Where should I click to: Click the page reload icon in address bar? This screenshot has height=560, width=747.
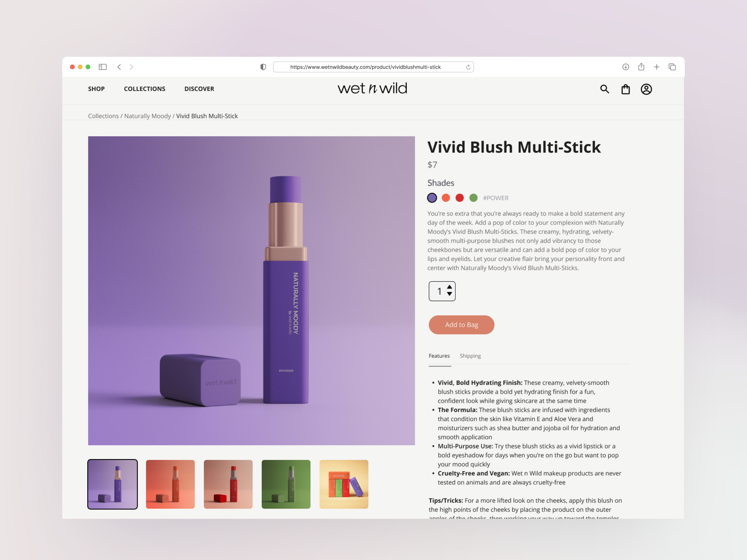click(x=468, y=67)
